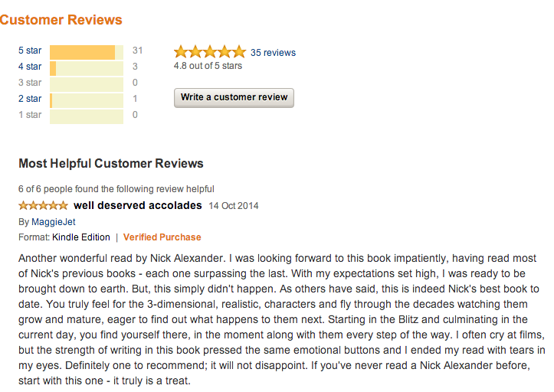Open the 35 reviews link
Viewport: 554px width, 392px height.
tap(273, 53)
